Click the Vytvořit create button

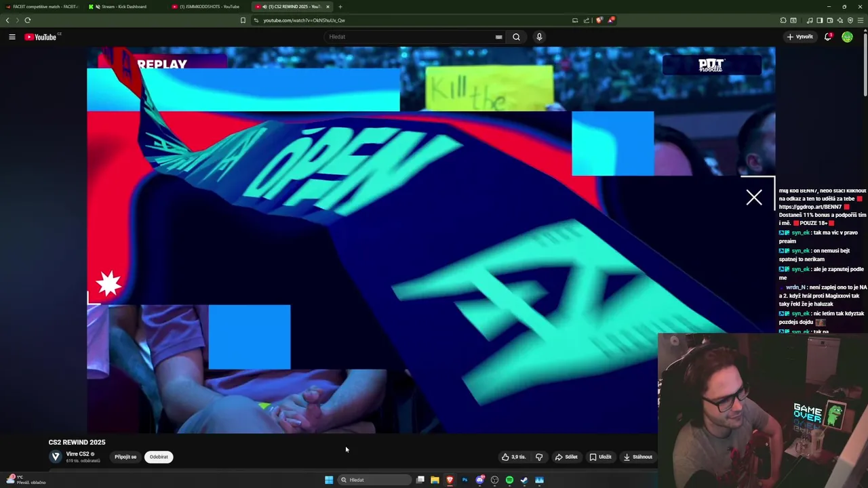(800, 37)
